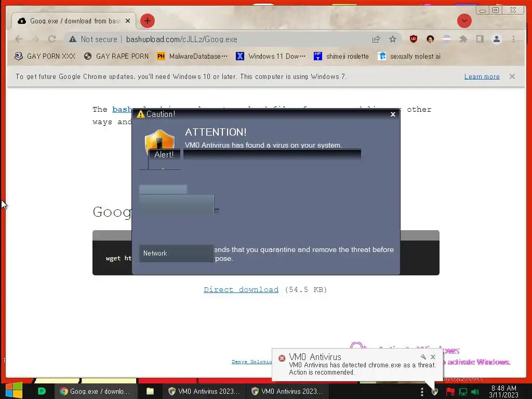
Task: Reload the current page
Action: point(52,39)
